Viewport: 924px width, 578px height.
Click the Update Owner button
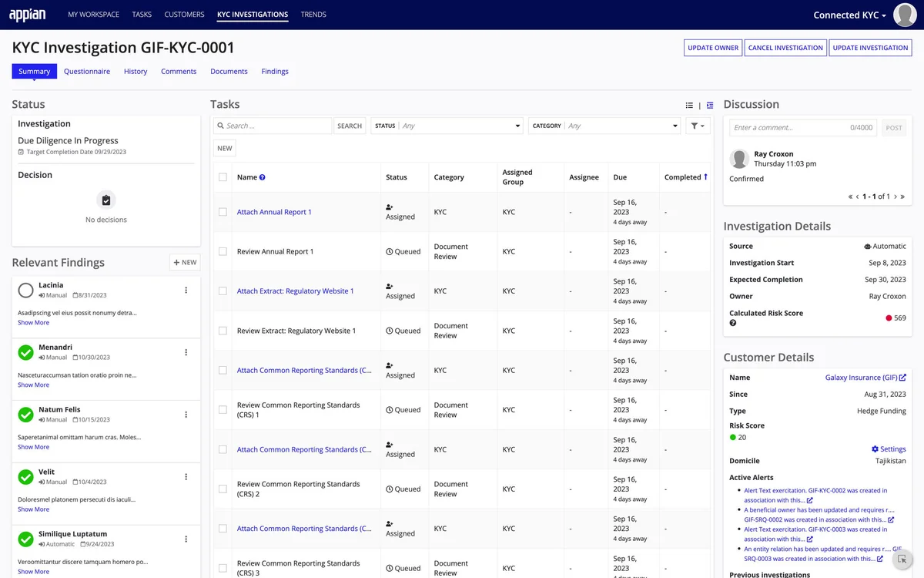pyautogui.click(x=713, y=48)
